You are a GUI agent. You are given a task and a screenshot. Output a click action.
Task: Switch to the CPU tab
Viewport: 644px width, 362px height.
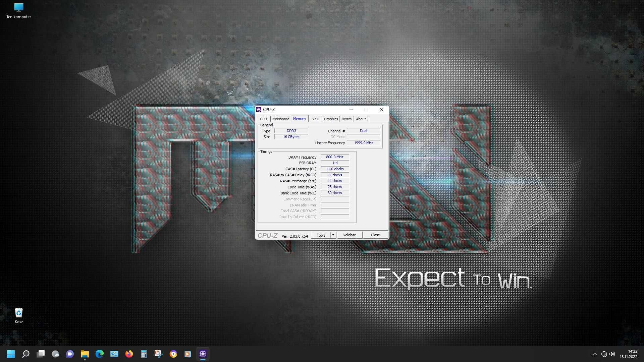263,118
